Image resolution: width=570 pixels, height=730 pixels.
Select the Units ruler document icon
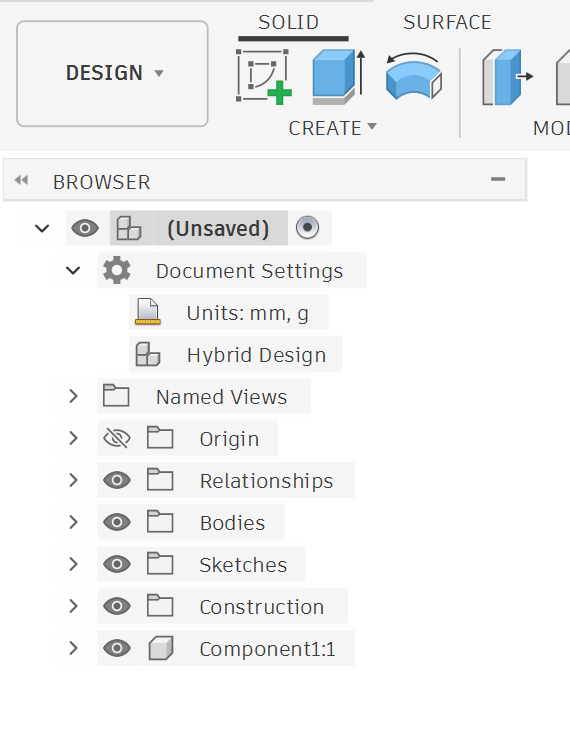148,312
